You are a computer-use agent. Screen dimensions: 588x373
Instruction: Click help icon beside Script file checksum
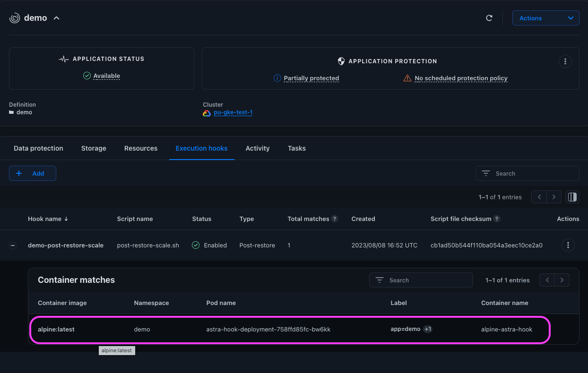[x=497, y=219]
